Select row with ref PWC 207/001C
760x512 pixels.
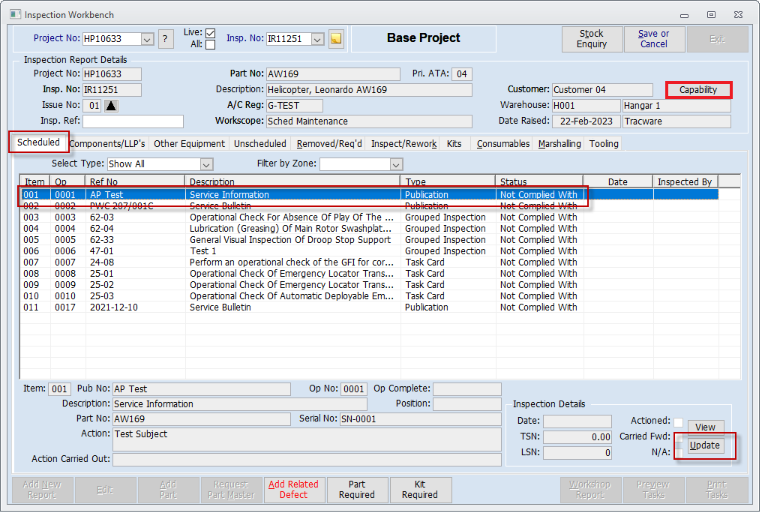pos(369,206)
